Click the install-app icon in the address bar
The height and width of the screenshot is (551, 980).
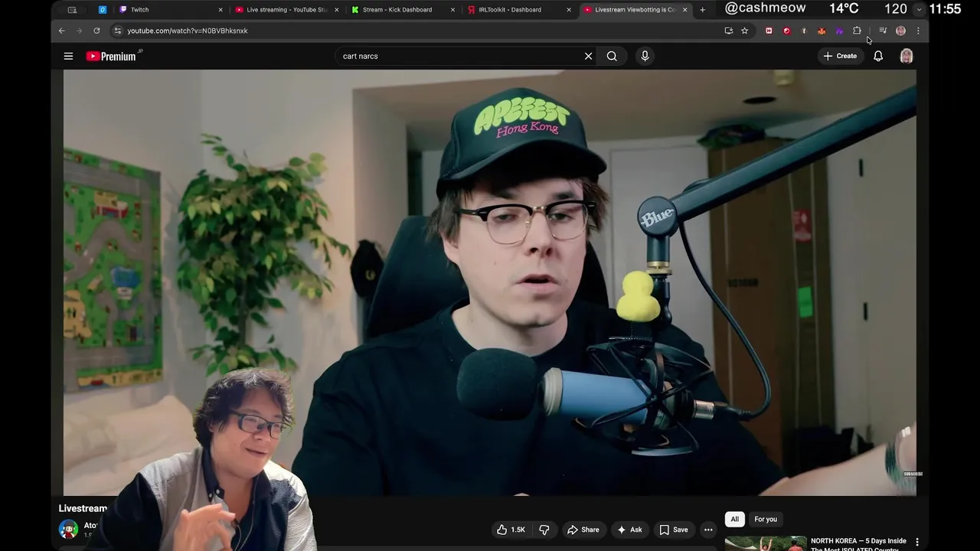728,31
